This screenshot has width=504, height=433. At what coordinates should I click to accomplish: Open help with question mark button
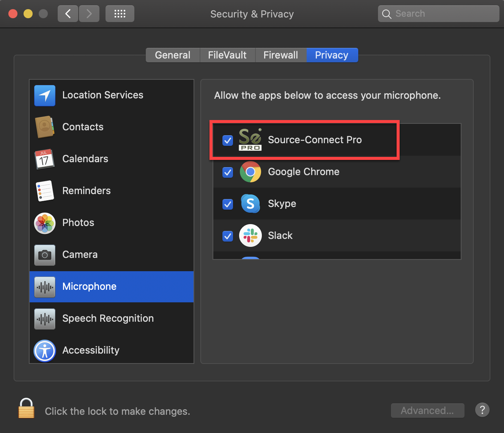(482, 410)
